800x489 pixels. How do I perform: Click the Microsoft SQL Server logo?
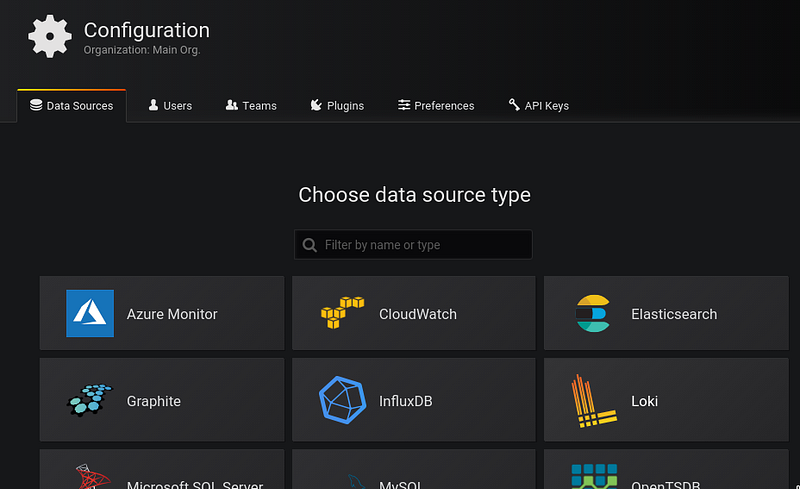pos(92,477)
